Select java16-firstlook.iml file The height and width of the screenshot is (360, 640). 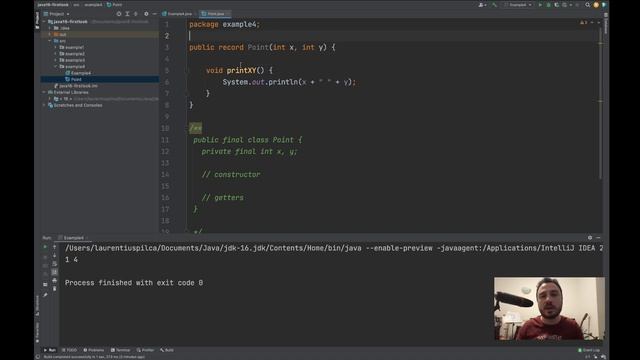pos(76,86)
